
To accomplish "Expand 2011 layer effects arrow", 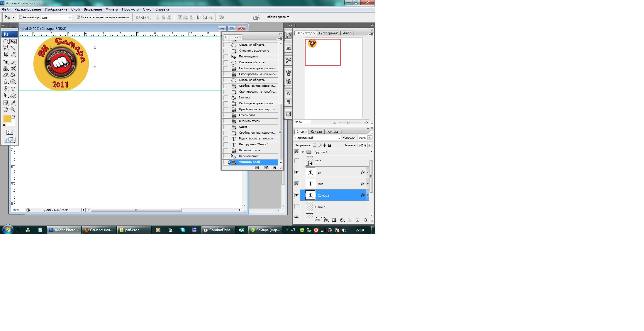I will (367, 184).
